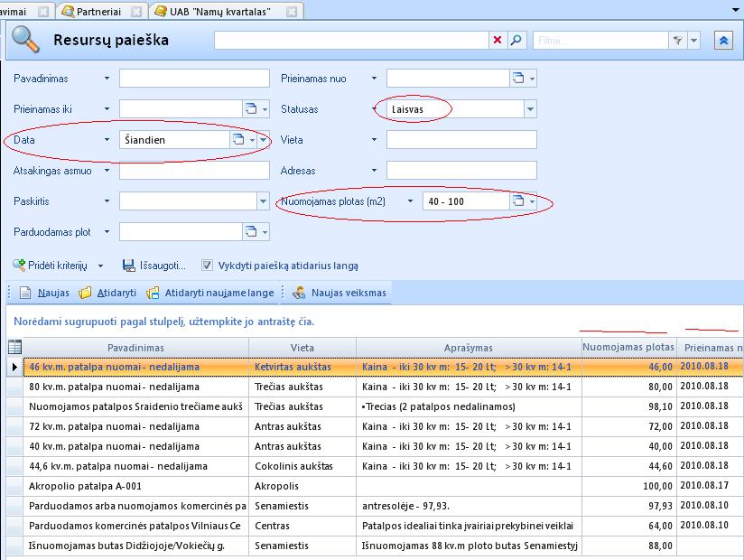Click the grid column chooser icon
This screenshot has height=560, width=744.
[14, 347]
